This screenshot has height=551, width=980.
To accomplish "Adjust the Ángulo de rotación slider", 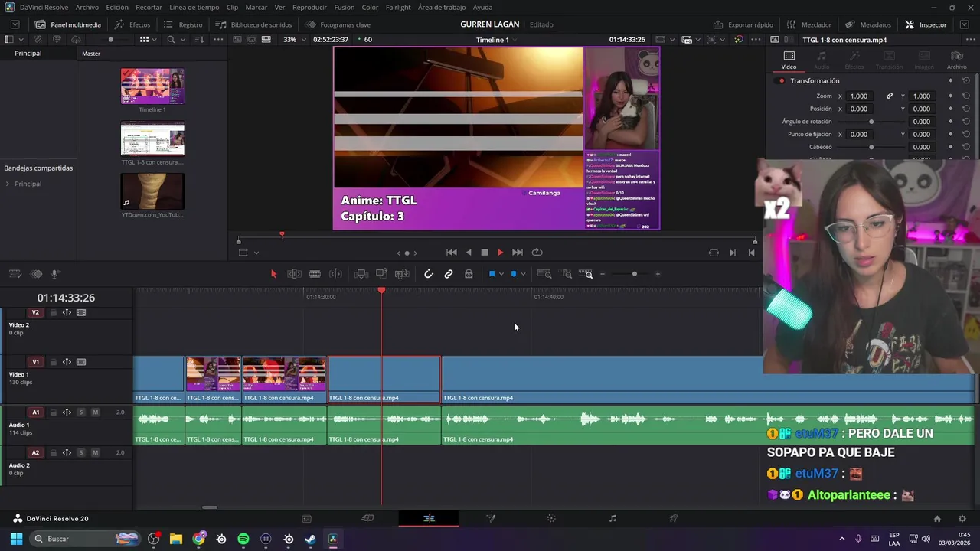I will (871, 122).
